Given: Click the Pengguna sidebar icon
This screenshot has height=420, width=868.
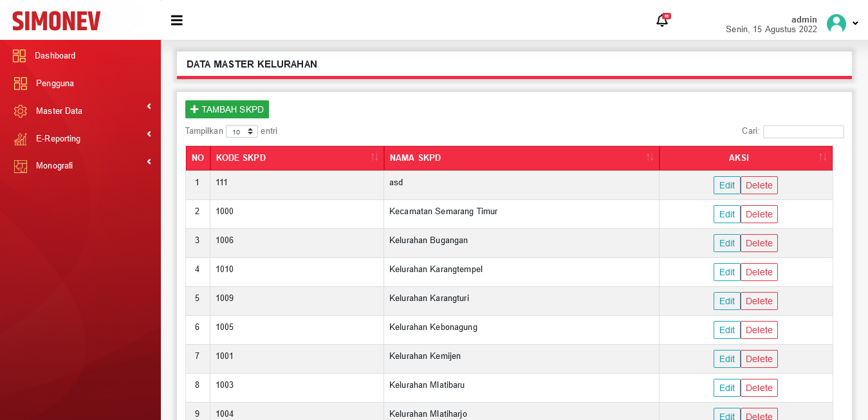Looking at the screenshot, I should 20,84.
